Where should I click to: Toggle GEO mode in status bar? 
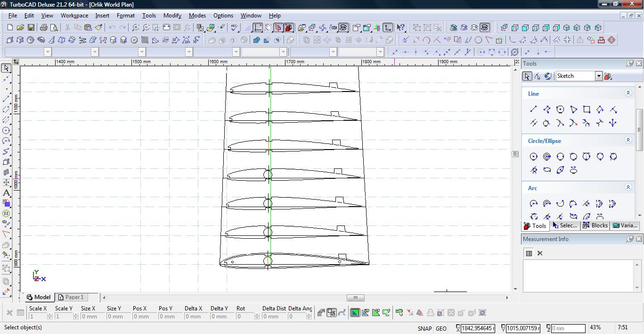441,328
